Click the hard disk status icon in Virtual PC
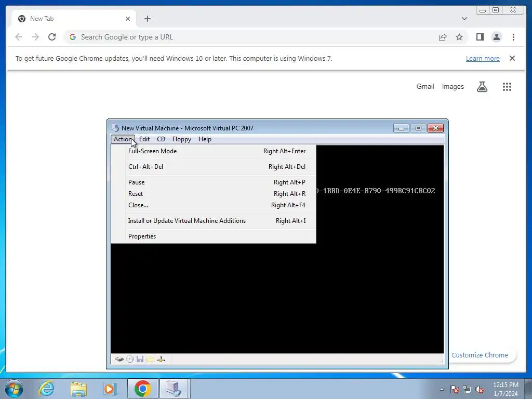Image resolution: width=532 pixels, height=399 pixels. click(119, 359)
